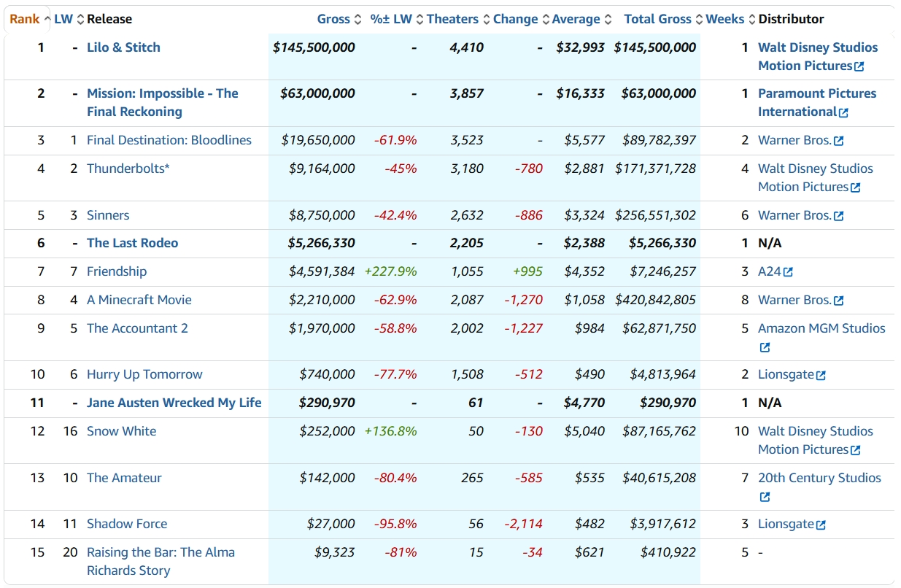The width and height of the screenshot is (901, 588).
Task: Click external link icon in the Thunderbolts* row
Action: [855, 187]
